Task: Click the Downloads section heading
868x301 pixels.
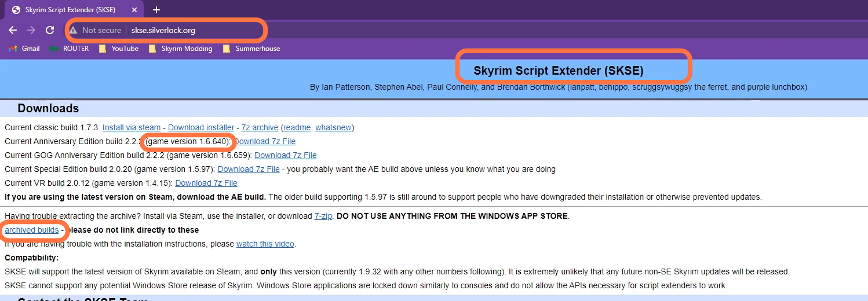Action: click(x=48, y=108)
